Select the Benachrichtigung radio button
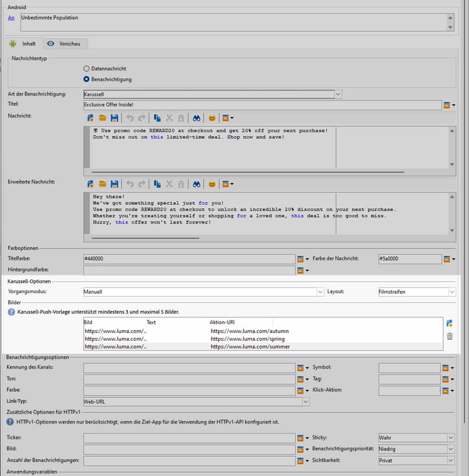The height and width of the screenshot is (476, 469). pos(86,79)
